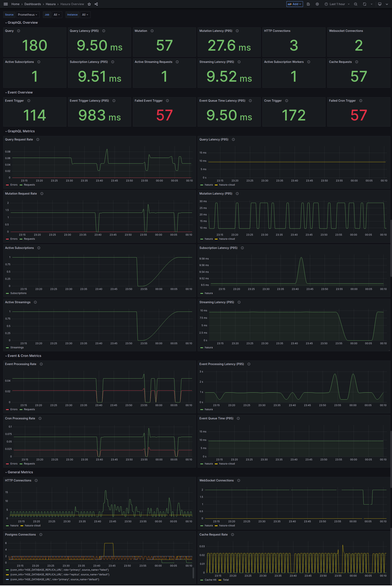
Task: Click the share icon next to the dashboard title
Action: (x=97, y=4)
